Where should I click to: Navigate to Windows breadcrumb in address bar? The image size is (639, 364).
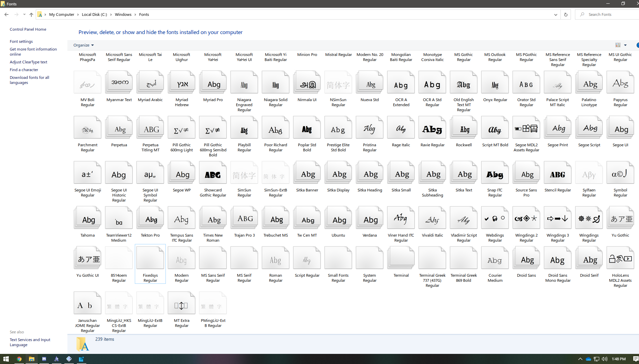(123, 14)
